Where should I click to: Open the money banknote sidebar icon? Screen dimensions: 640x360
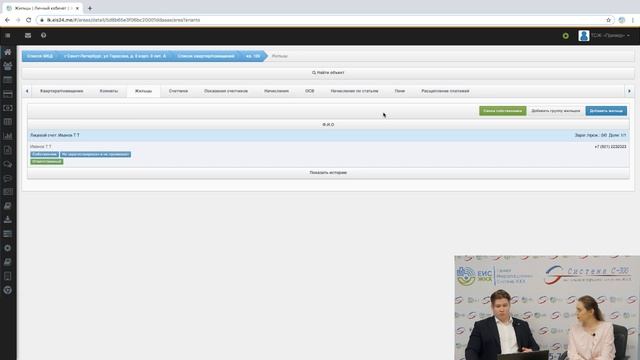8,108
